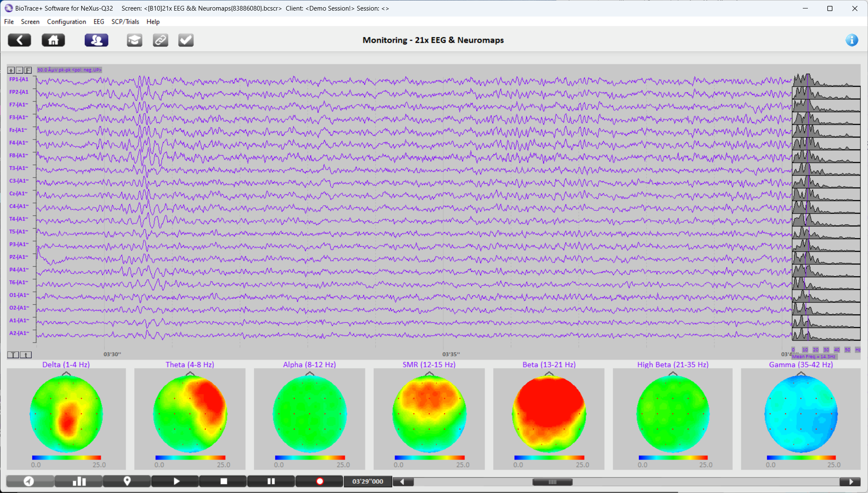Pause the session playback
Image resolution: width=868 pixels, height=493 pixels.
coord(271,481)
